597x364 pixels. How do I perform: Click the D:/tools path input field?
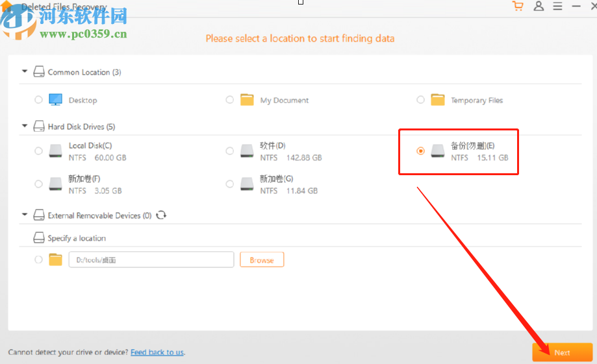(x=151, y=260)
